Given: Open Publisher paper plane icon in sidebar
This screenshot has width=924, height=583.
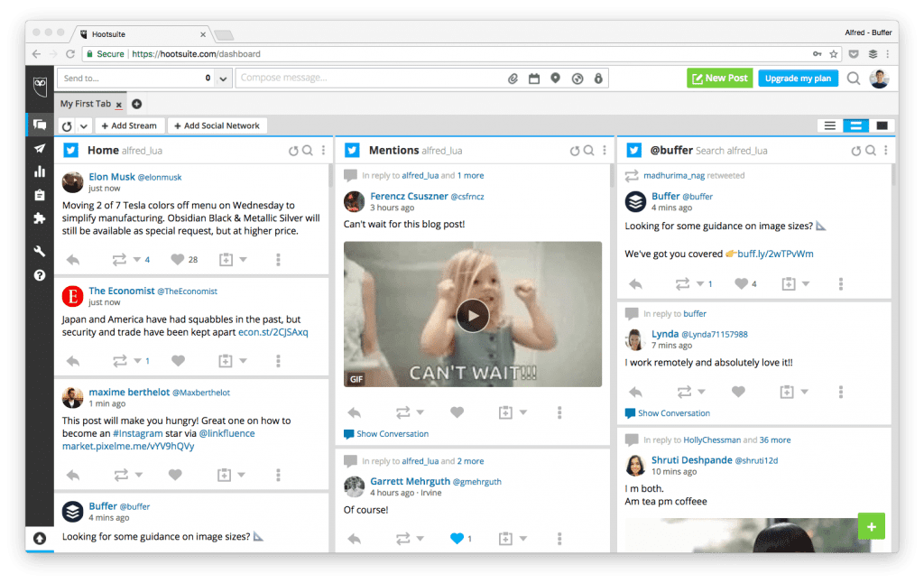Looking at the screenshot, I should click(x=40, y=148).
